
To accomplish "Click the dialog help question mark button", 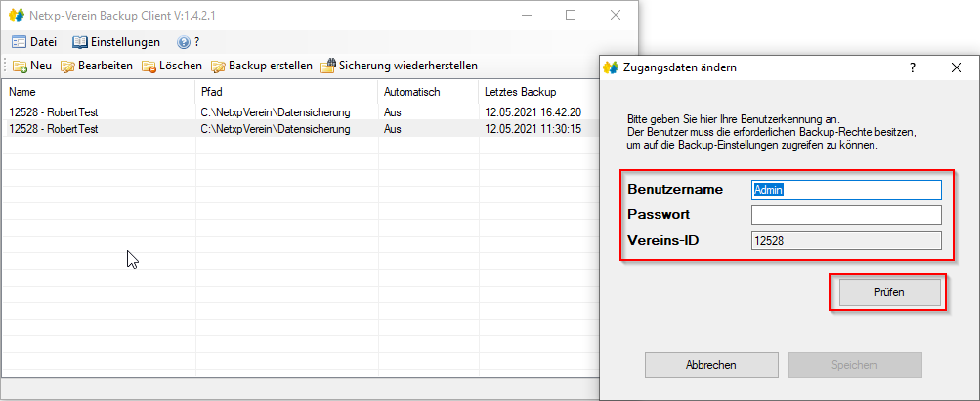I will pyautogui.click(x=912, y=67).
